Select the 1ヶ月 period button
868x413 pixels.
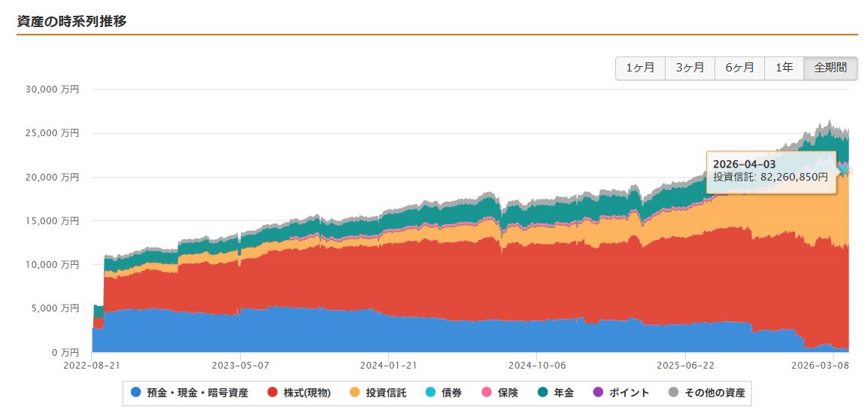[x=640, y=68]
